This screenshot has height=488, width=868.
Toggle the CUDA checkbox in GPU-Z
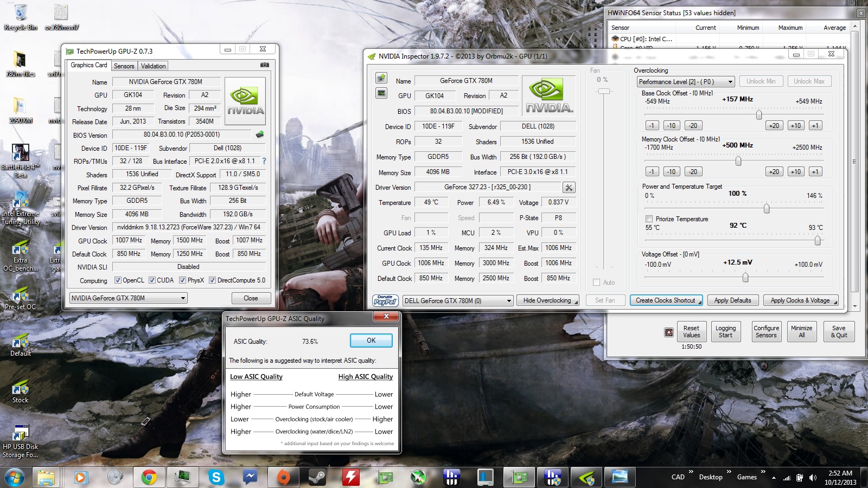[152, 280]
